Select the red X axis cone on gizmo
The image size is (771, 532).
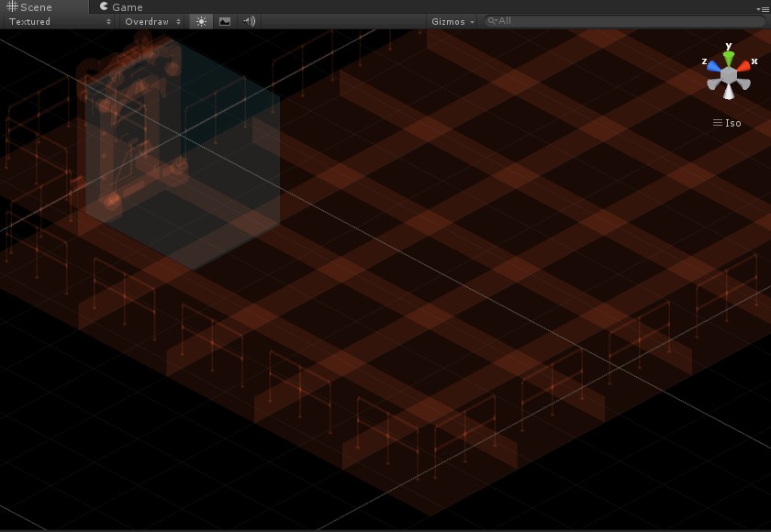(x=744, y=65)
